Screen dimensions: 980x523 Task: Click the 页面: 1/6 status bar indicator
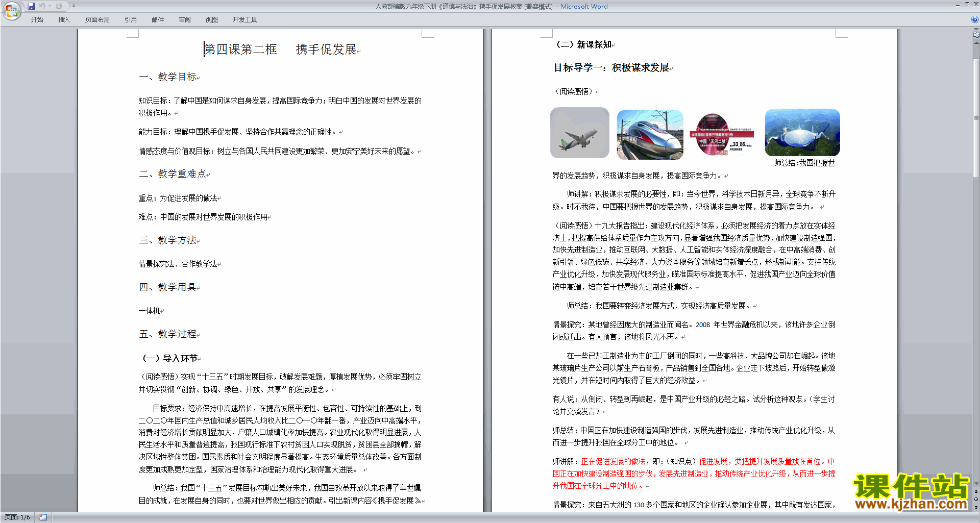click(17, 517)
